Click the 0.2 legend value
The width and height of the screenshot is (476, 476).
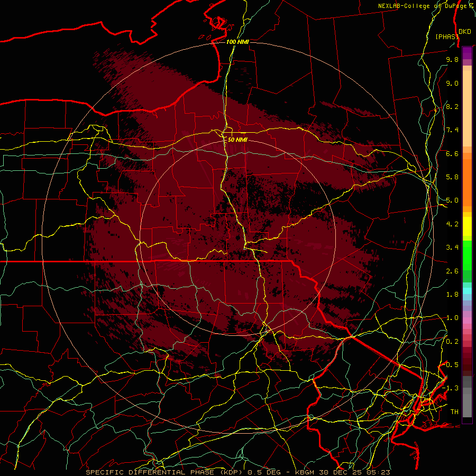point(452,342)
